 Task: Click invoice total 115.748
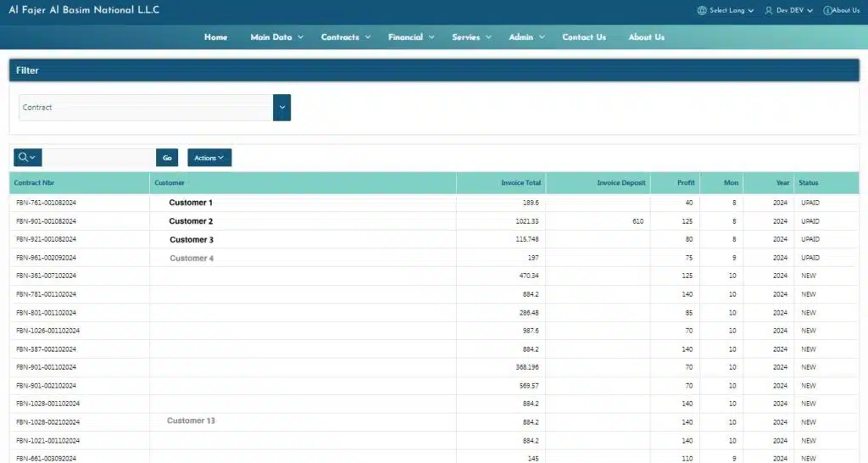tap(527, 239)
